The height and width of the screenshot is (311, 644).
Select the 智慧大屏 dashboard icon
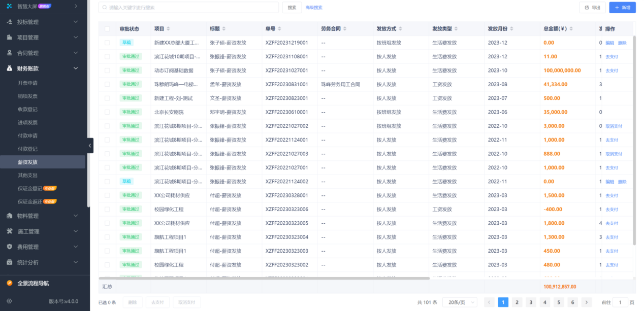[8, 7]
